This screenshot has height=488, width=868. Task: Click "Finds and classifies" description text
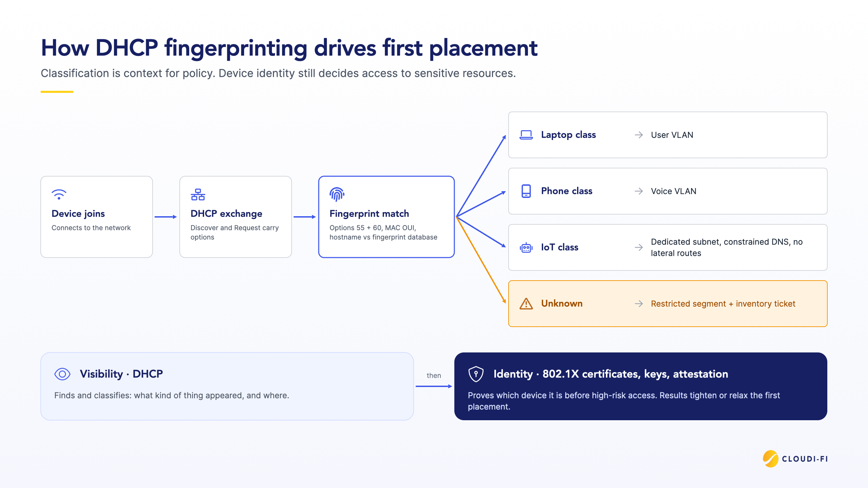172,395
